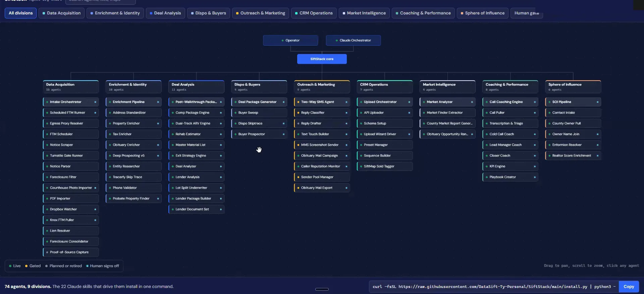This screenshot has height=294, width=644.
Task: Select the All divisions filter tab
Action: coord(20,13)
